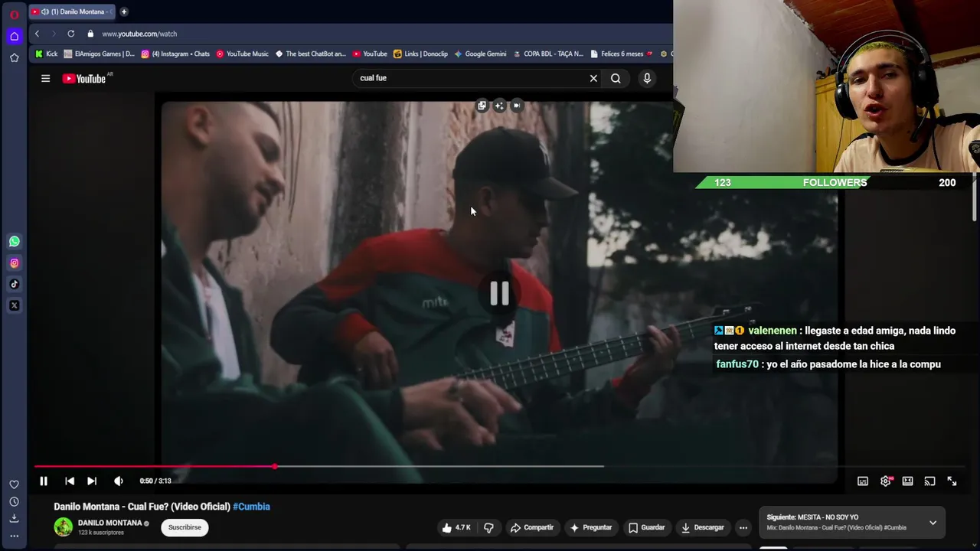Enter fullscreen mode
The height and width of the screenshot is (551, 980).
pos(952,481)
